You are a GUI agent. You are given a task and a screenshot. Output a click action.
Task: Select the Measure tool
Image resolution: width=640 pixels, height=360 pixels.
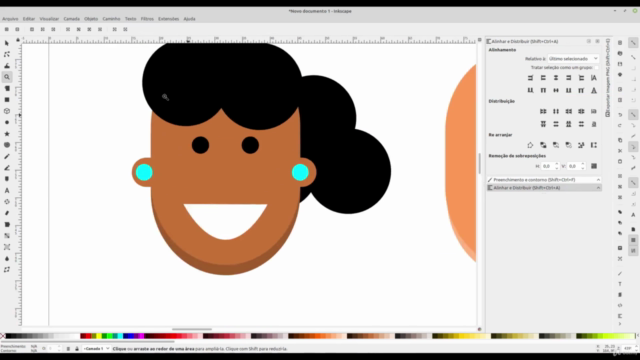7,88
